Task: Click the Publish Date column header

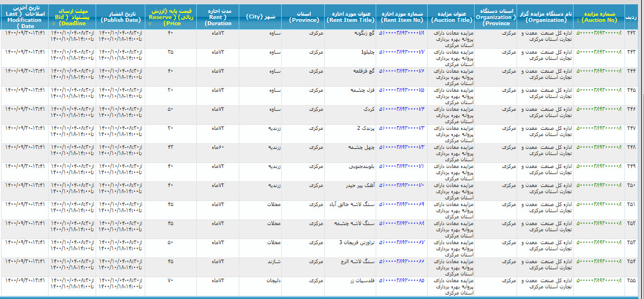Action: [x=121, y=17]
